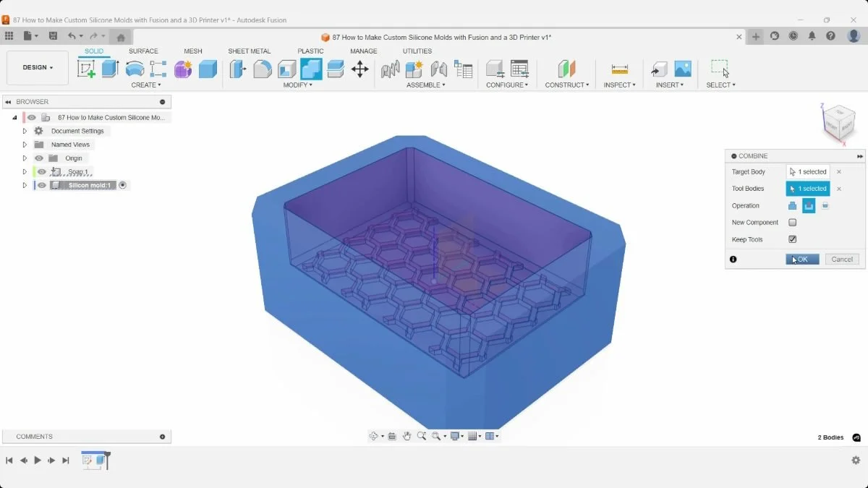The height and width of the screenshot is (488, 868).
Task: Collapse the Browser panel
Action: [x=8, y=102]
